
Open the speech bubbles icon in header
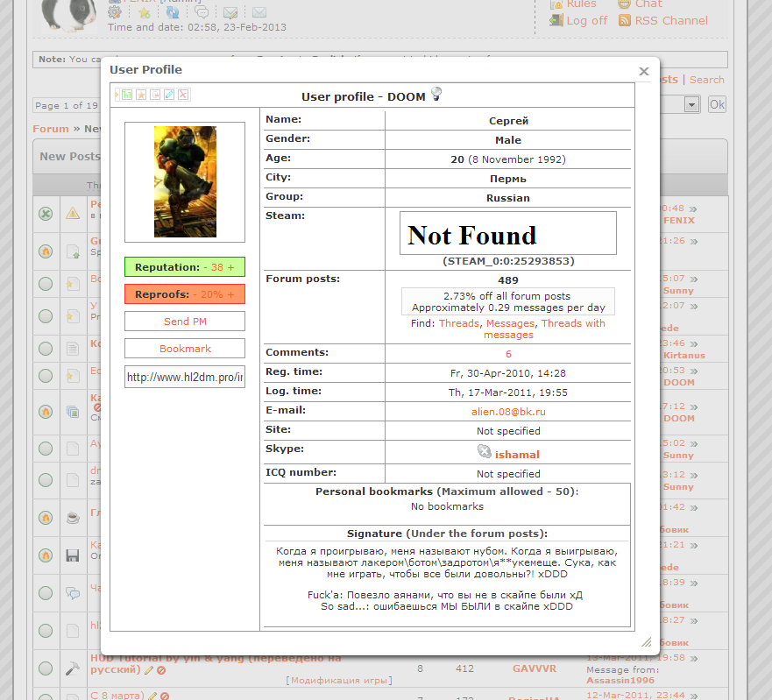point(202,12)
